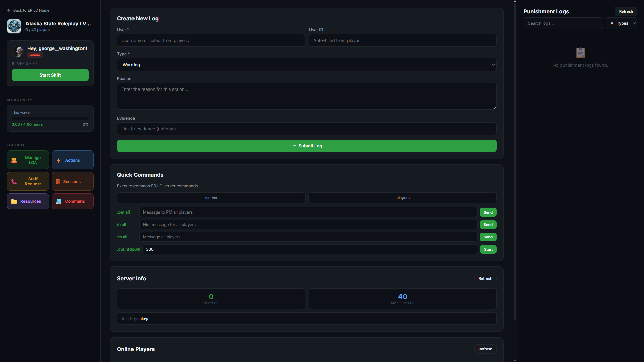Image resolution: width=644 pixels, height=362 pixels.
Task: Click the This wave progress bar
Action: (x=50, y=119)
